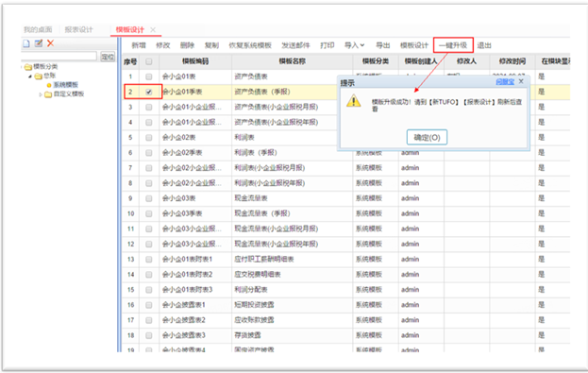Click the 定位 locate button
Image resolution: width=588 pixels, height=373 pixels.
point(108,57)
